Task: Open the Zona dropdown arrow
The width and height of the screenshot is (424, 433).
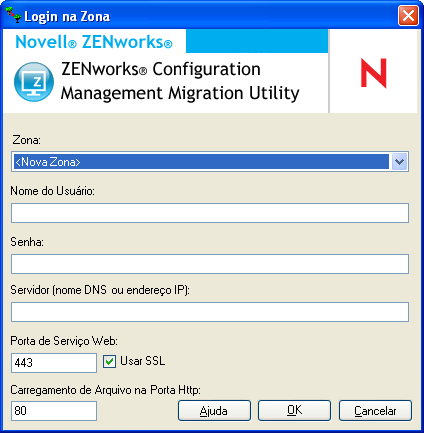Action: tap(399, 162)
